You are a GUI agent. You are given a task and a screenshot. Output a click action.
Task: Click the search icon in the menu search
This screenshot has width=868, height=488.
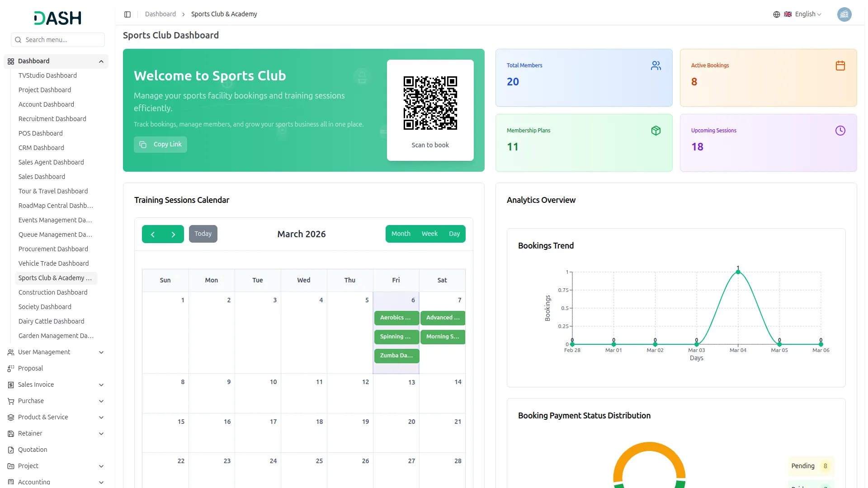[18, 40]
